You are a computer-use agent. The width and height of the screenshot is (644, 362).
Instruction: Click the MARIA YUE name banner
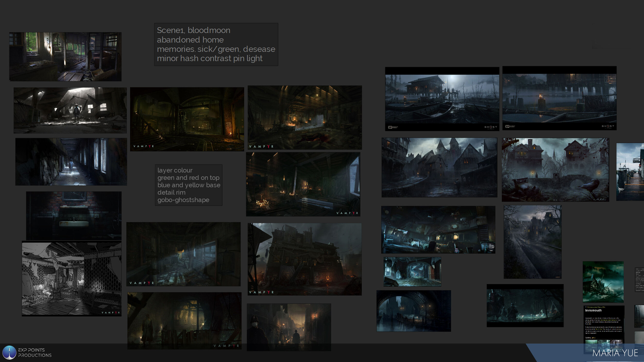(x=615, y=353)
